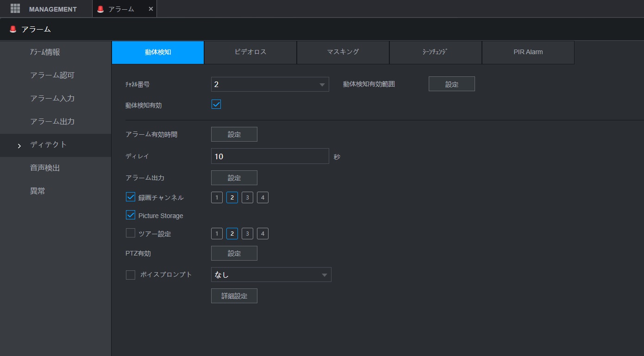Open the 詳細設定 button
The image size is (644, 356).
point(234,296)
